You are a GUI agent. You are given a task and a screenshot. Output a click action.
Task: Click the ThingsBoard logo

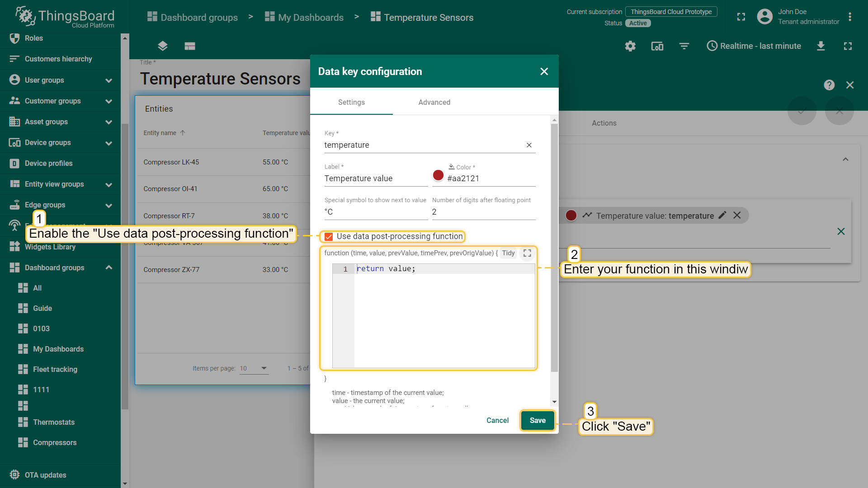tap(65, 17)
